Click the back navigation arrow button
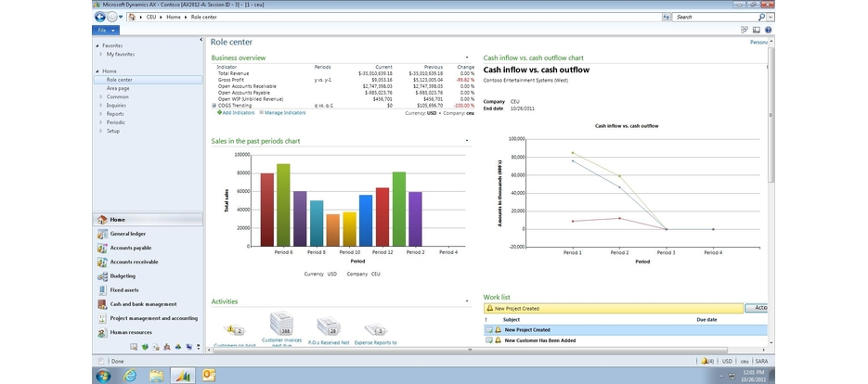Screen dimensions: 868x384 [100, 17]
